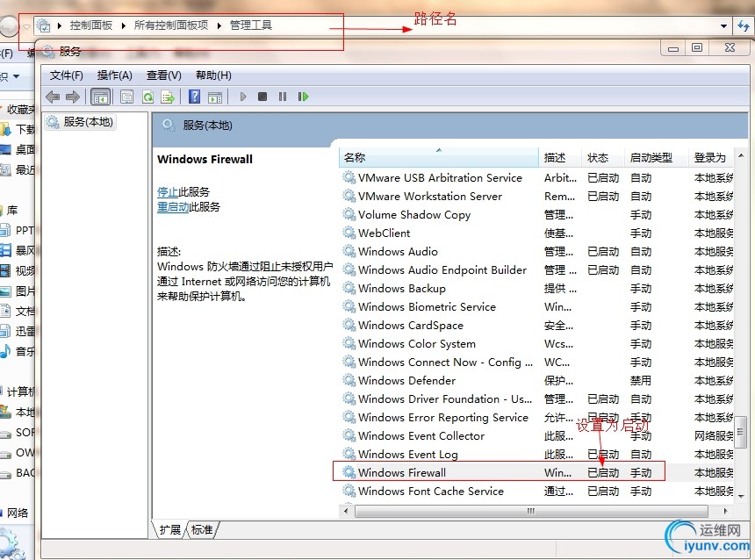The image size is (755, 560).
Task: Open the Explorer address bar history dropdown
Action: coord(723,26)
